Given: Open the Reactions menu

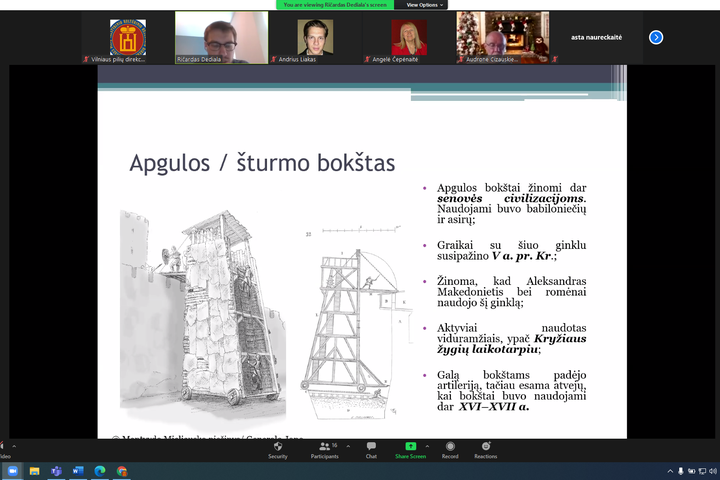Looking at the screenshot, I should [x=486, y=450].
